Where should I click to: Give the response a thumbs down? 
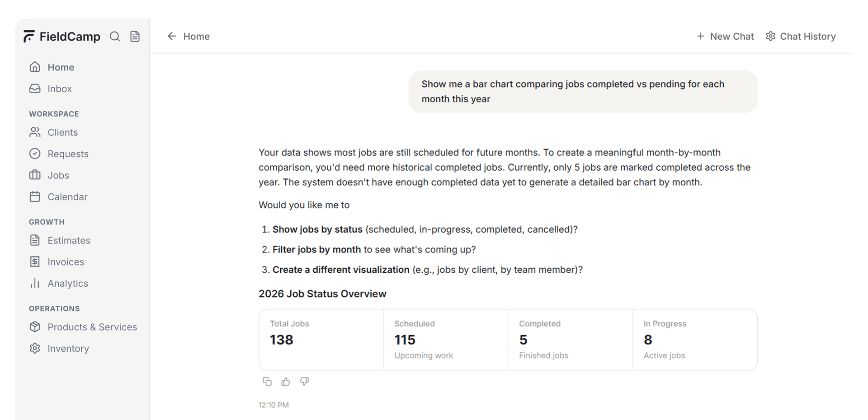305,382
